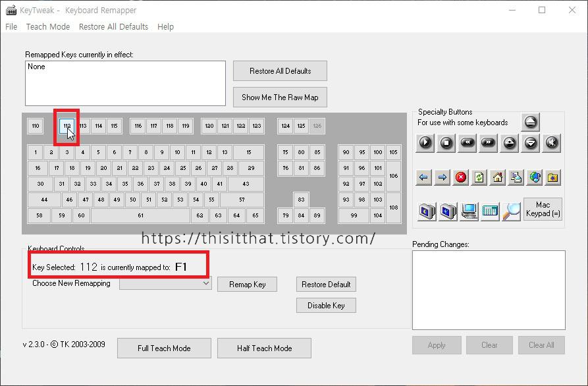Click inside the Pending Changes list box

(489, 290)
